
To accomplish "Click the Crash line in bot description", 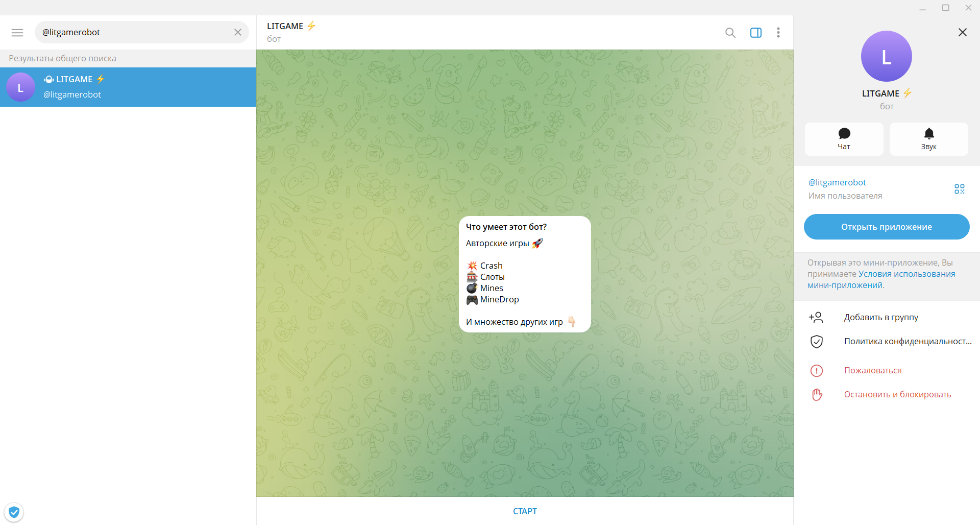I will pyautogui.click(x=484, y=266).
